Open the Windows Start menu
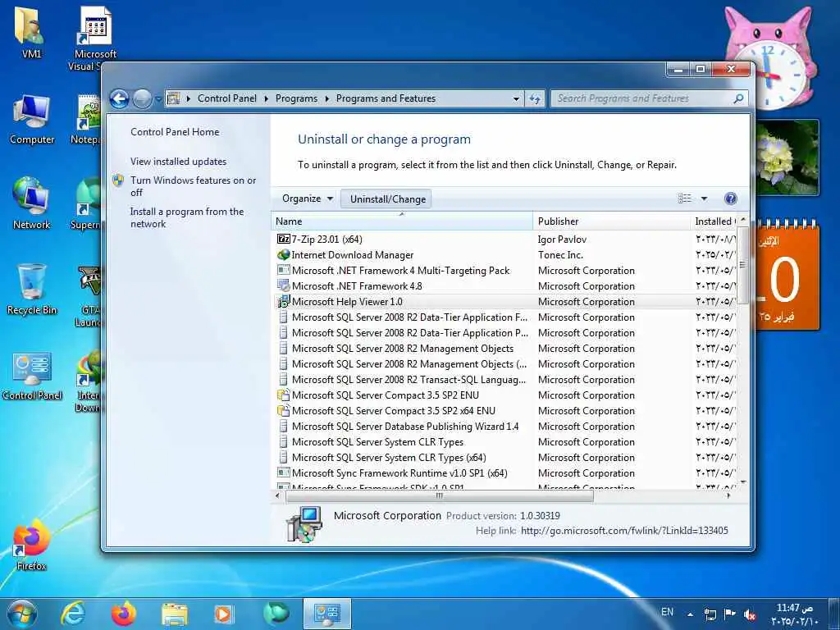Viewport: 840px width, 630px height. (x=22, y=614)
